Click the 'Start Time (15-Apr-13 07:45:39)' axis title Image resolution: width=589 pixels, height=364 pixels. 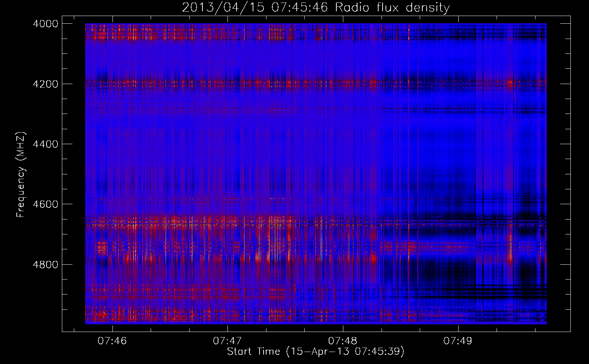click(x=316, y=352)
